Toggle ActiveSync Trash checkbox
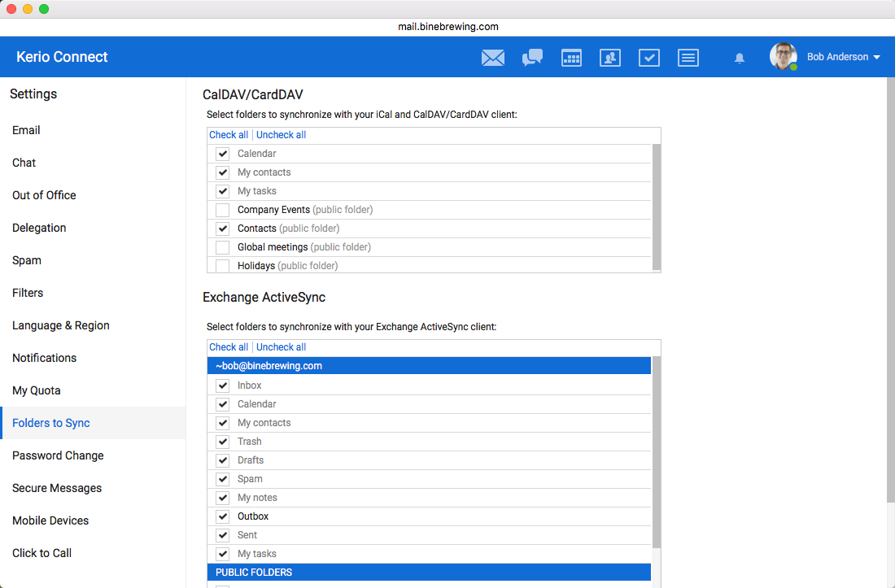Viewport: 895px width, 588px height. click(x=223, y=442)
